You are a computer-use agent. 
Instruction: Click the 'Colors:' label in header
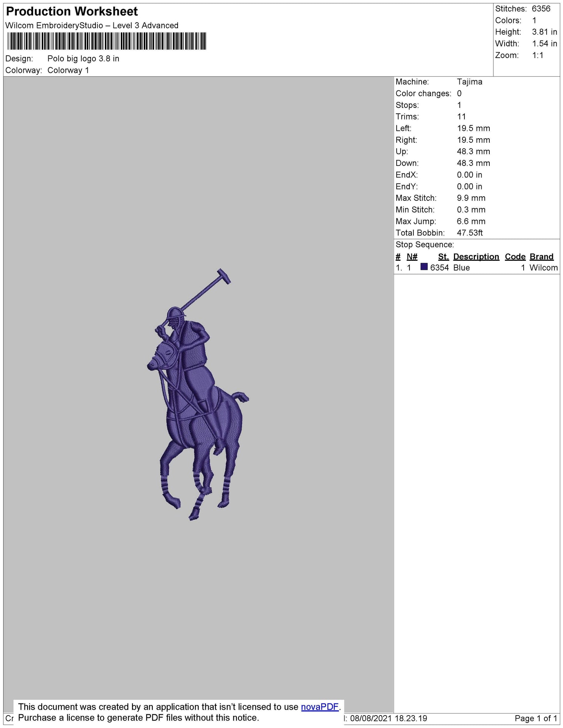tap(508, 21)
